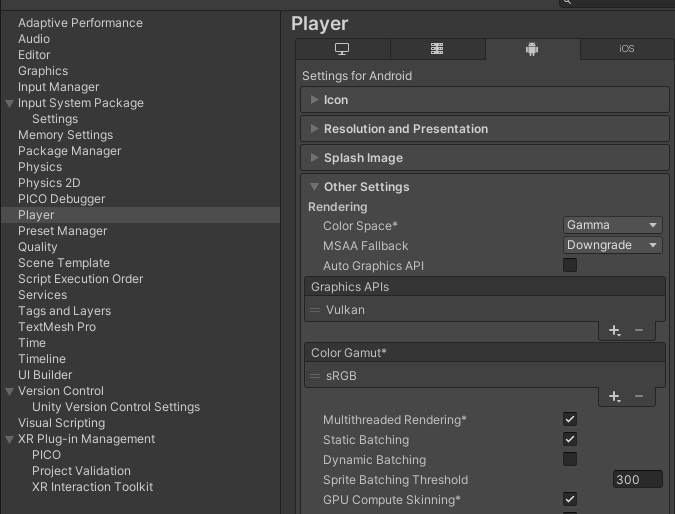Switch to the iOS platform tab

627,49
